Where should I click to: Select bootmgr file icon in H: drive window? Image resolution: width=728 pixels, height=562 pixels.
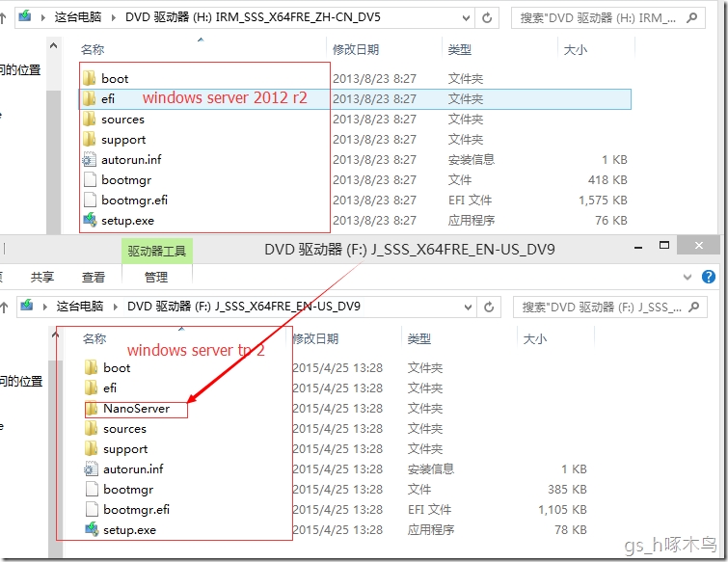[x=90, y=179]
